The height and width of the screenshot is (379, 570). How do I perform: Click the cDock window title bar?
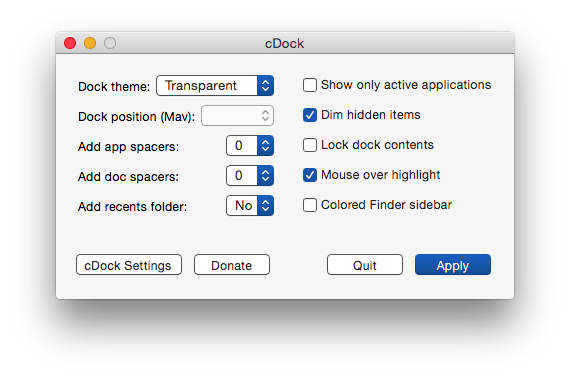(x=285, y=43)
